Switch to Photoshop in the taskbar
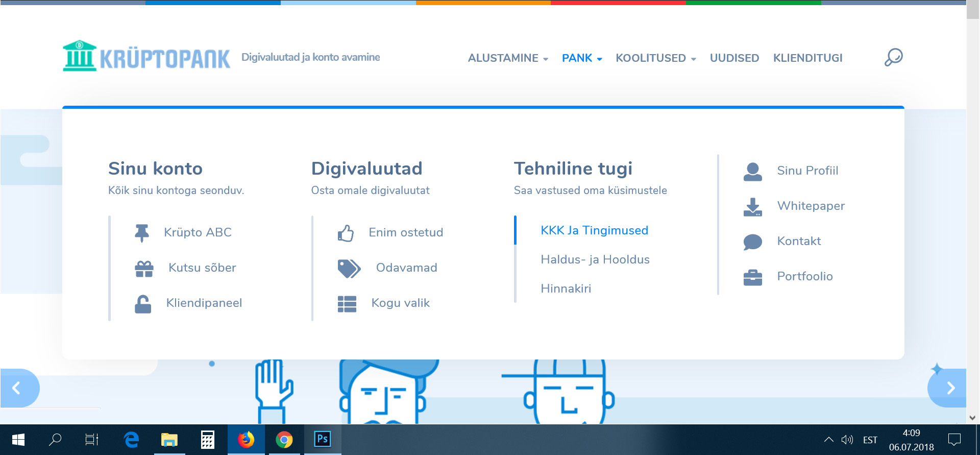Viewport: 980px width, 455px height. click(x=323, y=440)
